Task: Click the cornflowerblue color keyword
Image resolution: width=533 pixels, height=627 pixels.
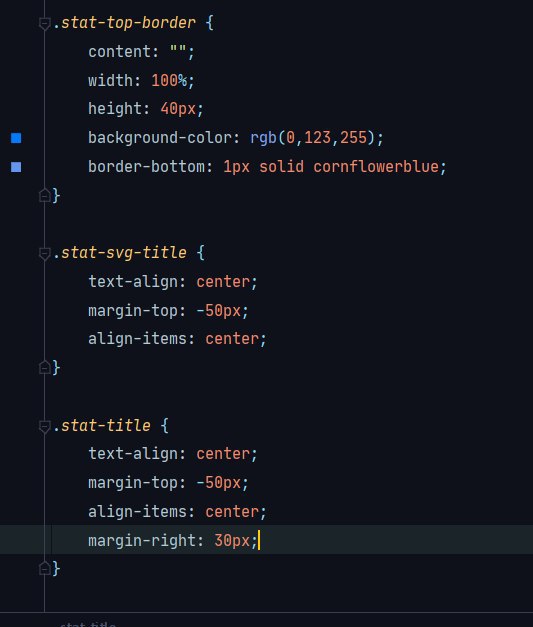Action: (x=375, y=167)
